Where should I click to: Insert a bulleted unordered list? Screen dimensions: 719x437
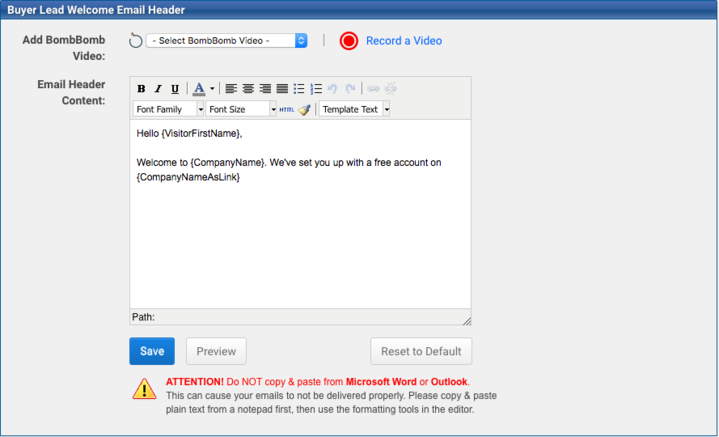point(299,89)
